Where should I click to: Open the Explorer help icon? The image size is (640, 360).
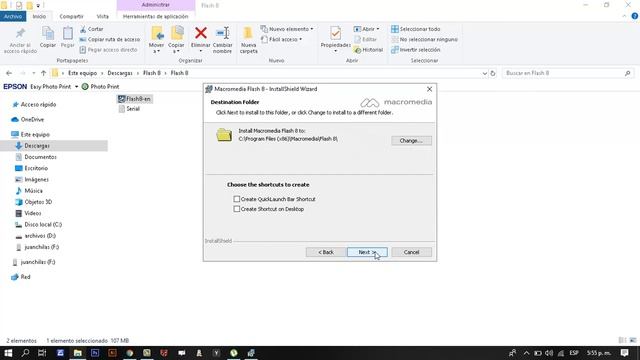[x=635, y=16]
